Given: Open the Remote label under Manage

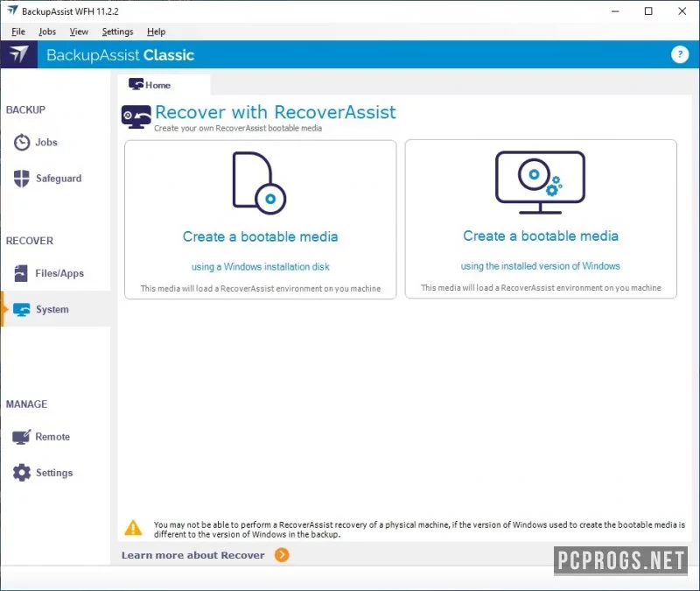Looking at the screenshot, I should 52,437.
